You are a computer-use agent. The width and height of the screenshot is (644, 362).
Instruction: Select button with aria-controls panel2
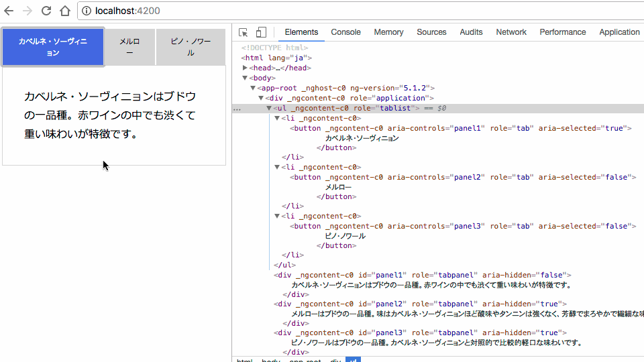pos(463,177)
